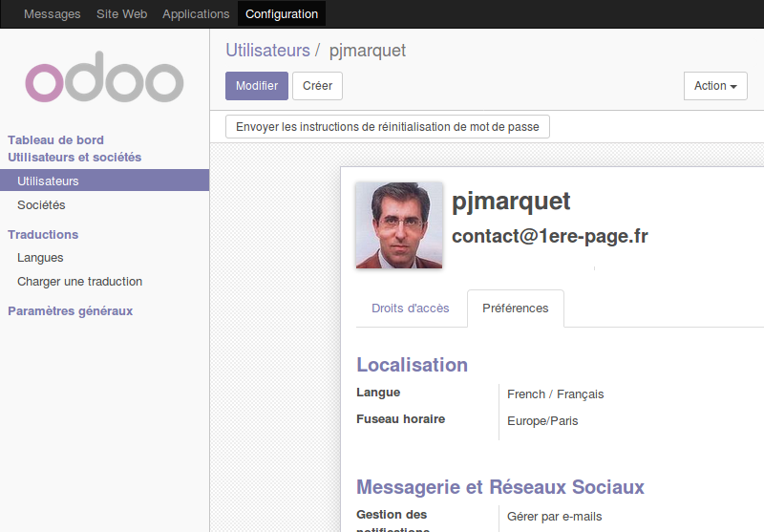The image size is (764, 532).
Task: Open the Messages menu
Action: pyautogui.click(x=53, y=14)
